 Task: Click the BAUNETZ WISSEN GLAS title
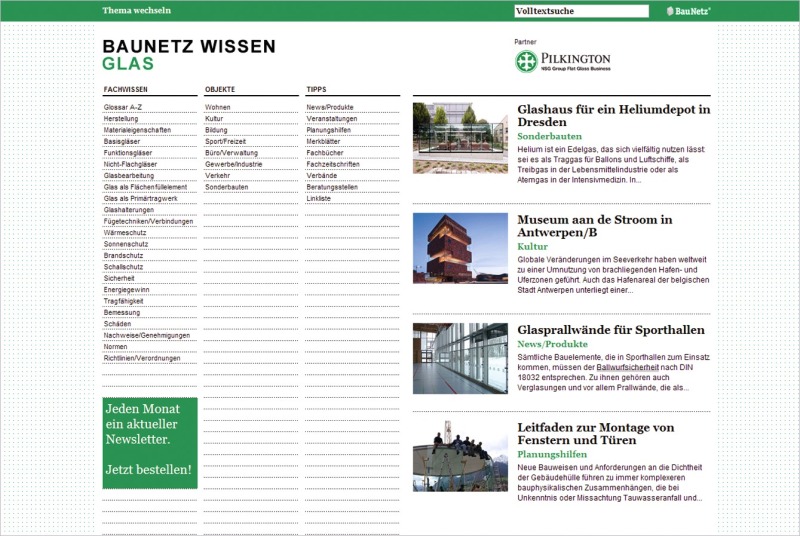click(x=189, y=55)
